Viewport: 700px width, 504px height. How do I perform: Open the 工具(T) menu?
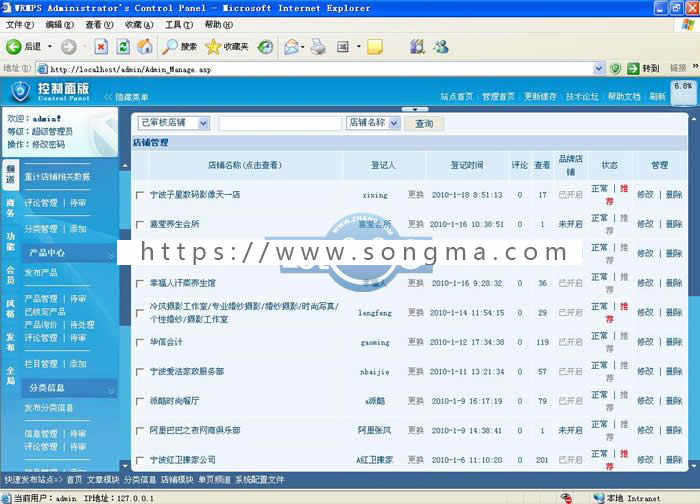(x=179, y=25)
